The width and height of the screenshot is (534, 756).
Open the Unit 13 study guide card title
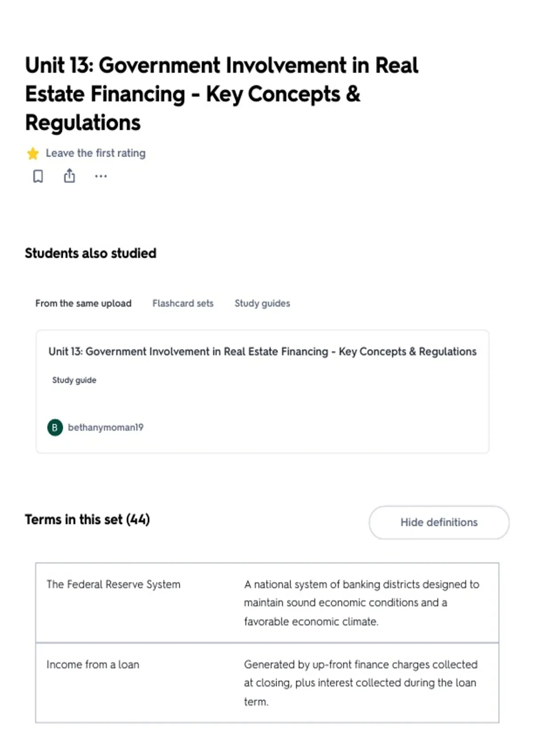point(262,351)
